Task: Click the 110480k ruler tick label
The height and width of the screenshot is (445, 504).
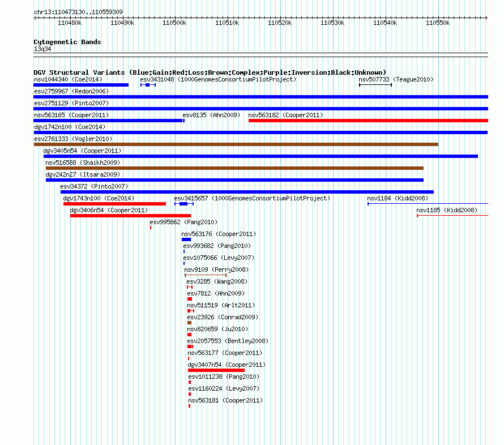Action: 70,23
